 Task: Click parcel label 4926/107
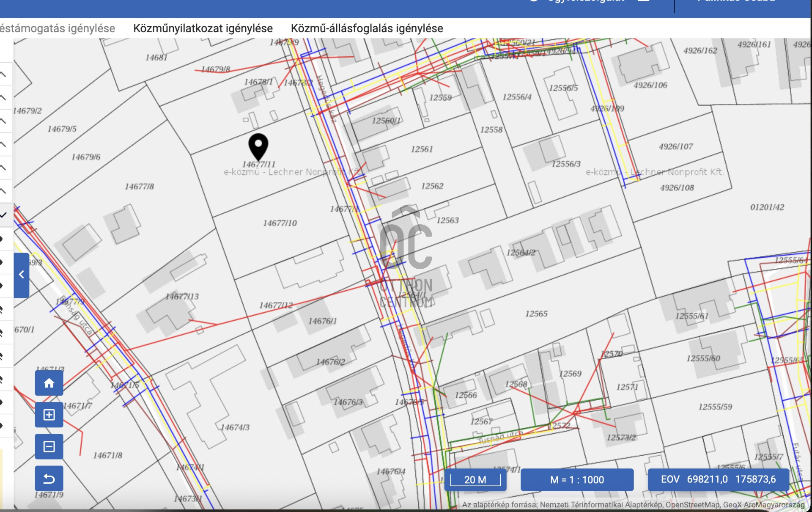pyautogui.click(x=675, y=147)
